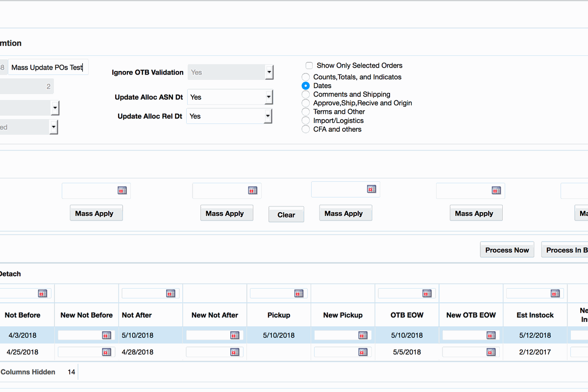Click New OTB EOW column header
This screenshot has height=392, width=588.
point(471,315)
